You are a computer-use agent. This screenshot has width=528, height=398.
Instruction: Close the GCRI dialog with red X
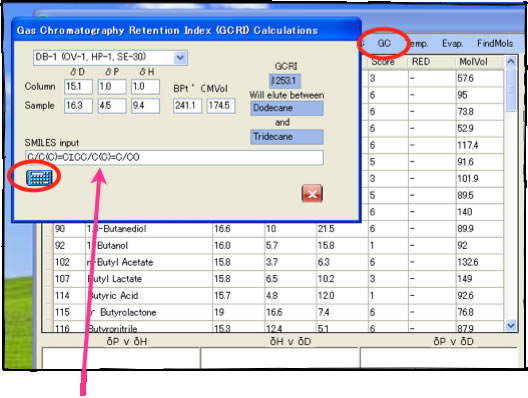tap(312, 194)
